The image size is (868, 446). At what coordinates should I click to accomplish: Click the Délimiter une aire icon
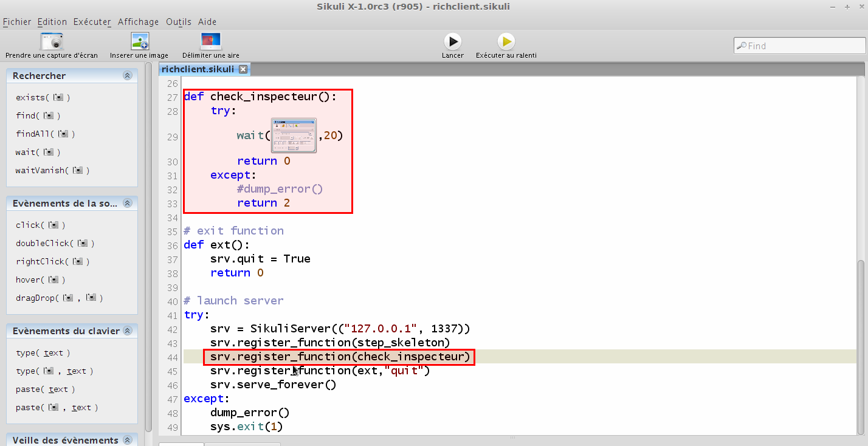tap(211, 42)
